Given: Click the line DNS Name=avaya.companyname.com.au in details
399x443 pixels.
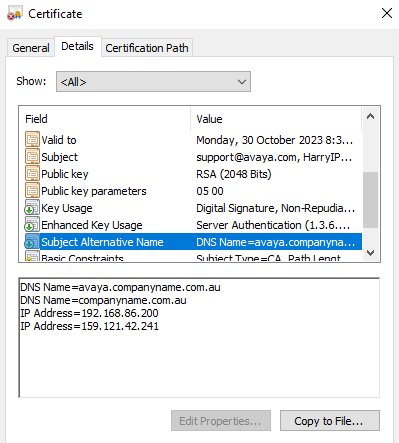Looking at the screenshot, I should pyautogui.click(x=120, y=287).
